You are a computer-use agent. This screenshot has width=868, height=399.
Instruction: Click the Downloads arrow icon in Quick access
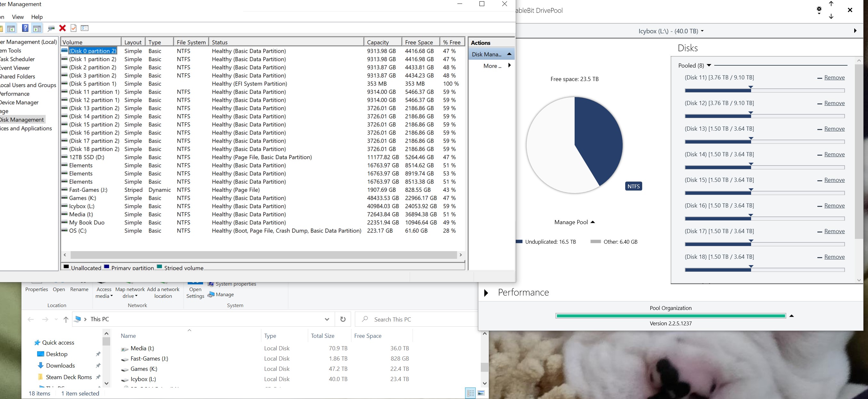click(x=40, y=365)
